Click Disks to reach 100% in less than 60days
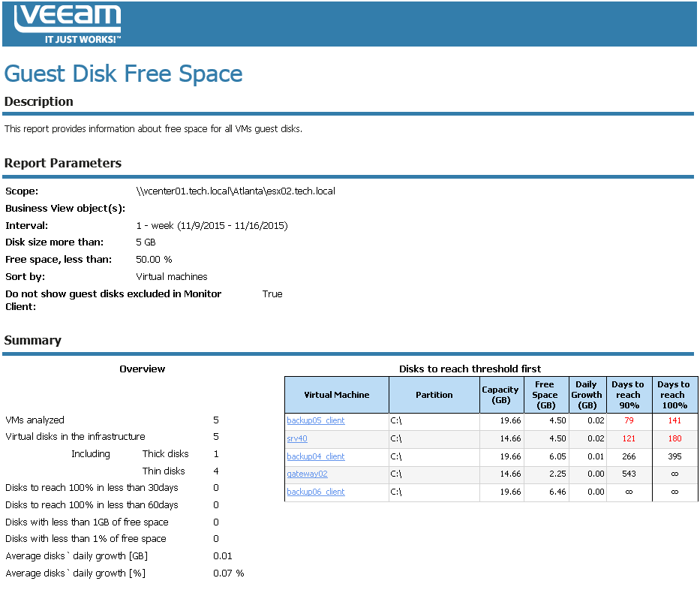Screen dimensions: 700x593 (x=92, y=505)
